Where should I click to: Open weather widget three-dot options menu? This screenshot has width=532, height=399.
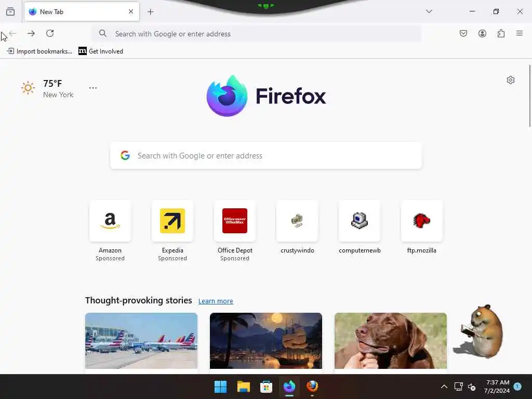click(93, 88)
